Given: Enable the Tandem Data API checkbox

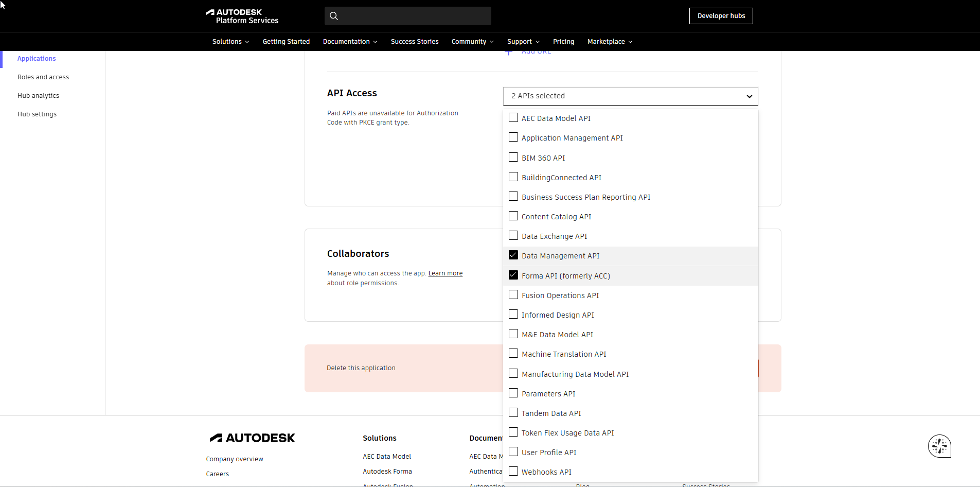Looking at the screenshot, I should click(513, 413).
